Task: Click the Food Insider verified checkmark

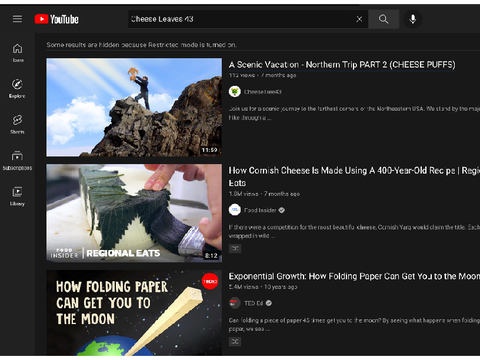Action: pos(282,210)
